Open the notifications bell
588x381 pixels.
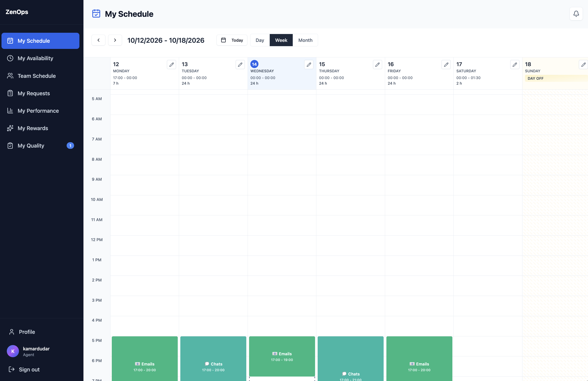coord(576,14)
